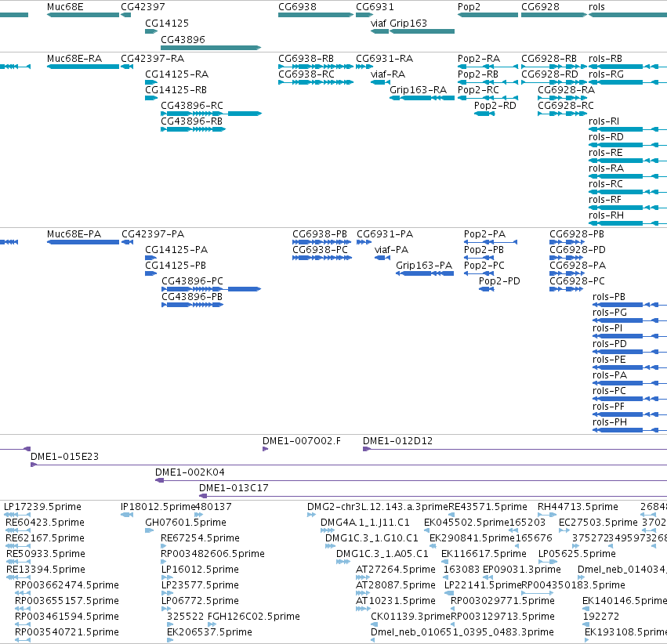Select the Muc68E-PA protein label
Viewport: 667px width, 644px height.
pyautogui.click(x=74, y=233)
